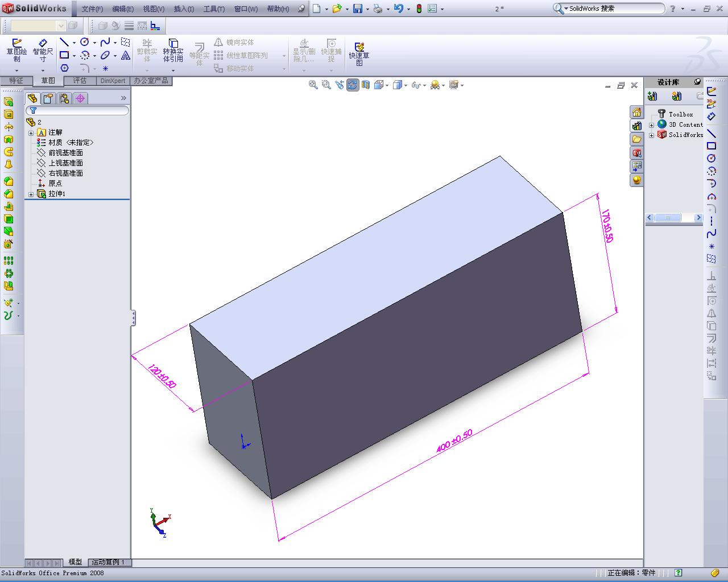Viewport: 728px width, 582px height.
Task: Switch to the DimXpert tab
Action: click(113, 81)
